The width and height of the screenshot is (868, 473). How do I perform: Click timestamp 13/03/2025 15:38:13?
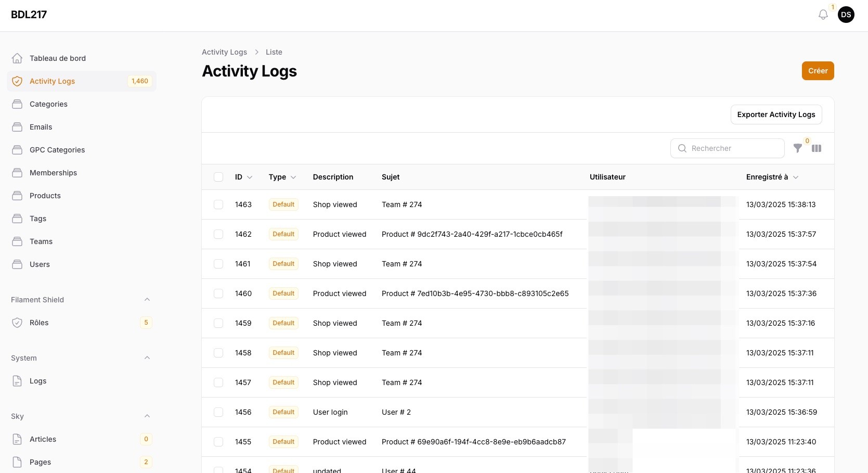pos(781,204)
